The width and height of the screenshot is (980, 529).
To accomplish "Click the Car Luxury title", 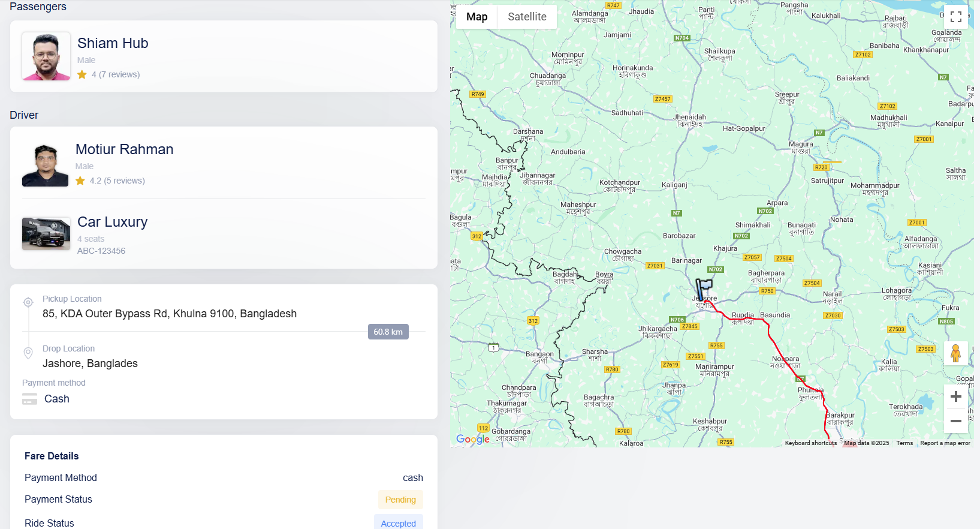I will pyautogui.click(x=113, y=222).
